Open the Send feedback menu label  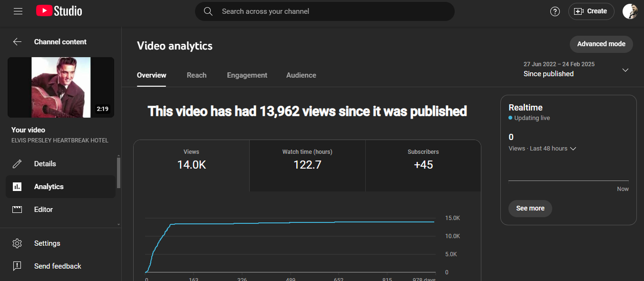point(58,266)
